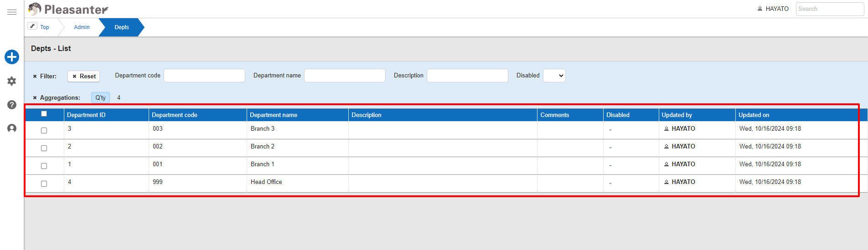868x250 pixels.
Task: Check the Head Office row checkbox
Action: (x=44, y=184)
